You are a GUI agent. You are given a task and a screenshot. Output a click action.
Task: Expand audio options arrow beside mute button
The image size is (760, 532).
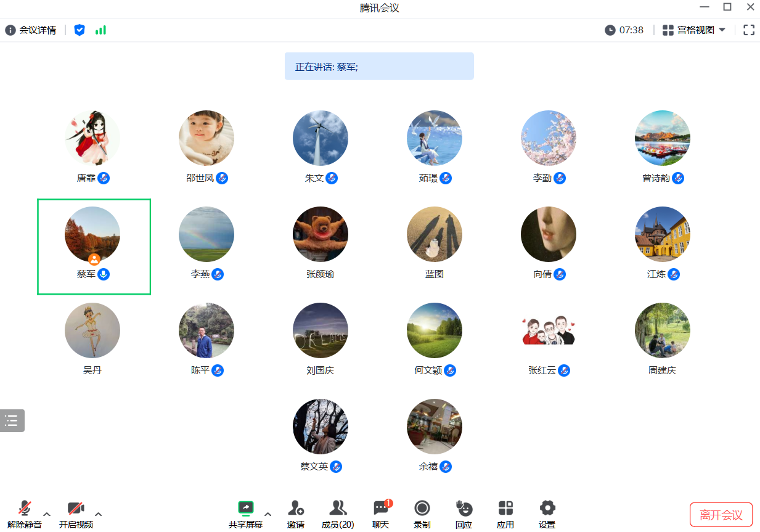point(47,514)
